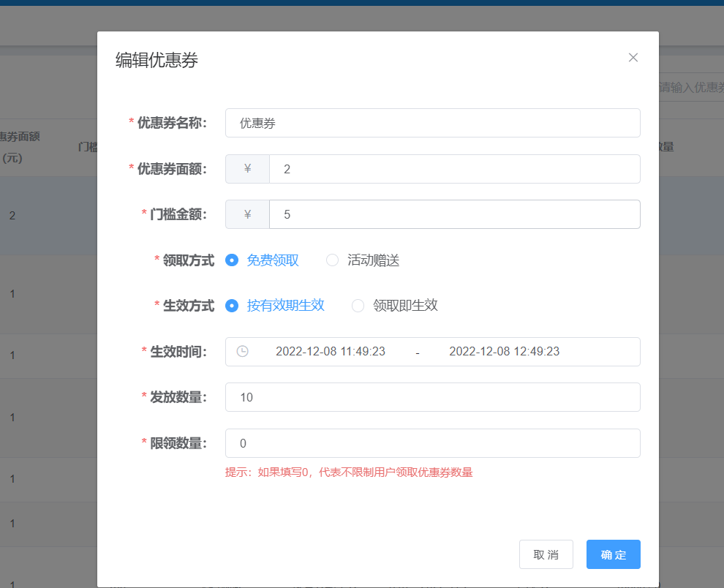
Task: Focus the 门槛金额 amount input
Action: [x=455, y=214]
